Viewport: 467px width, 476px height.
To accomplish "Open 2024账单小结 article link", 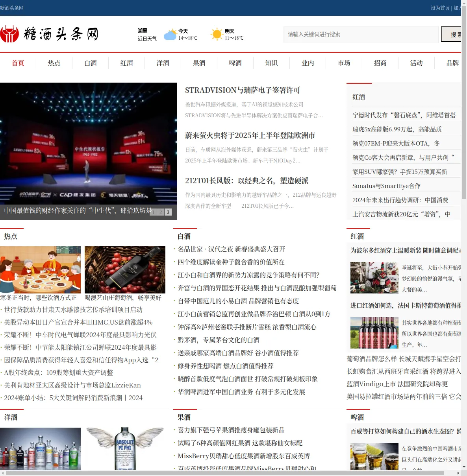I will coord(73,398).
